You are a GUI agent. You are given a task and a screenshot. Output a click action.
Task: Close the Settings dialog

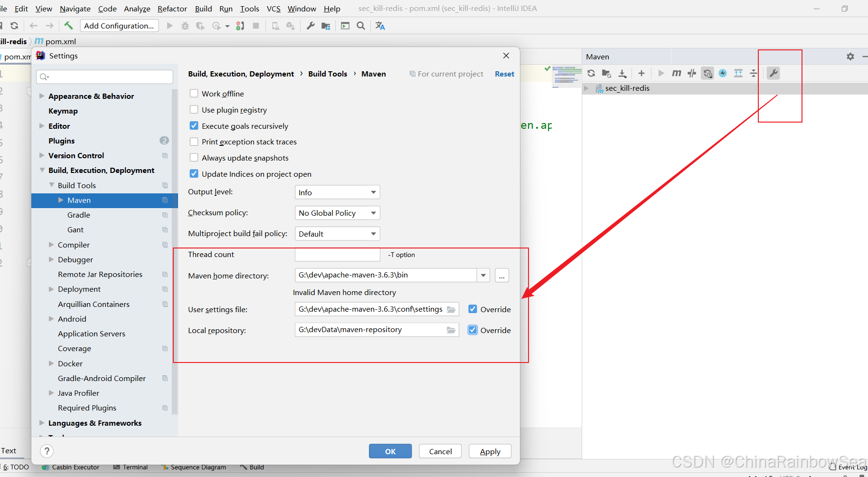[x=506, y=56]
